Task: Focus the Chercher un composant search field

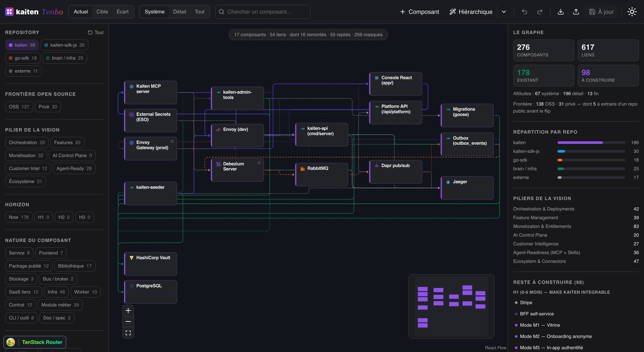Action: [263, 12]
